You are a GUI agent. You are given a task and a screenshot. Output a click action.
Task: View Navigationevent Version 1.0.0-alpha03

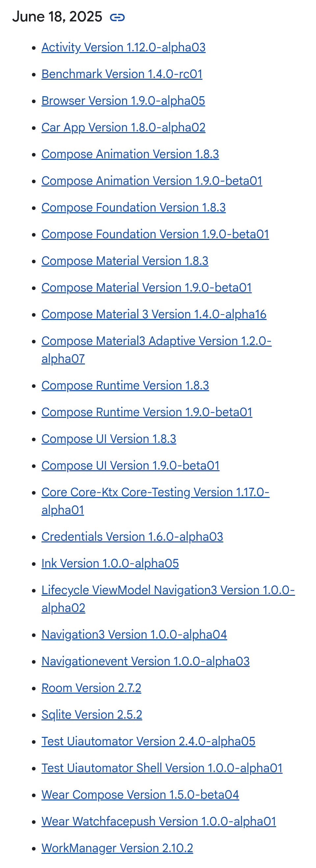[145, 661]
